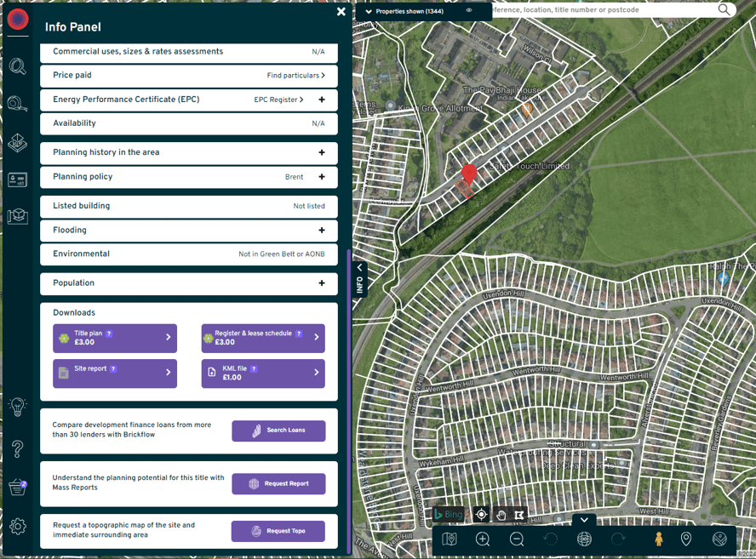
Task: Click the Request Topo button
Action: pyautogui.click(x=278, y=531)
